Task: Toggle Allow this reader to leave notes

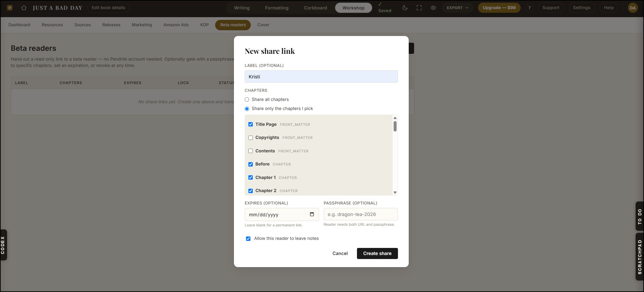Action: point(248,239)
